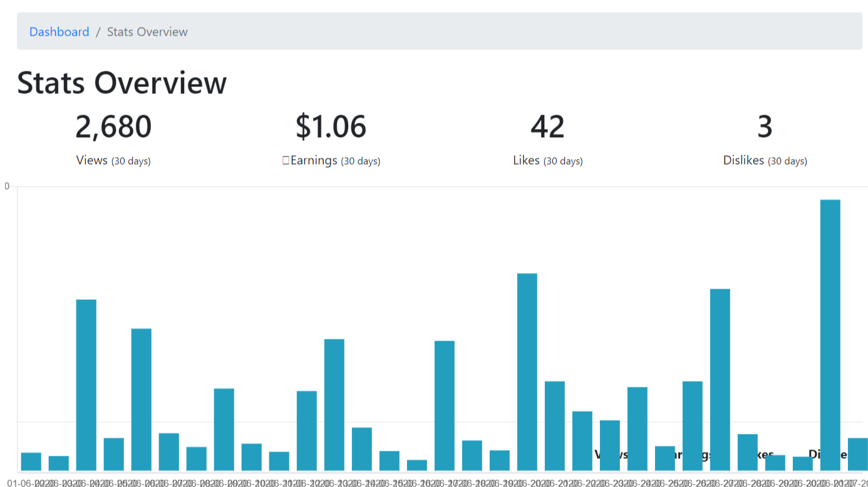The height and width of the screenshot is (487, 868).
Task: Click the Dislikes (30 days) caption
Action: pyautogui.click(x=765, y=160)
